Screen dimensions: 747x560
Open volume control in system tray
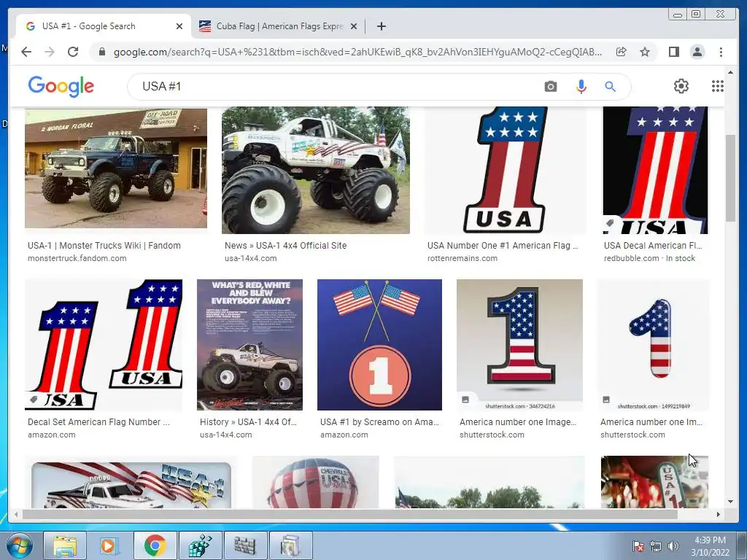pyautogui.click(x=673, y=546)
